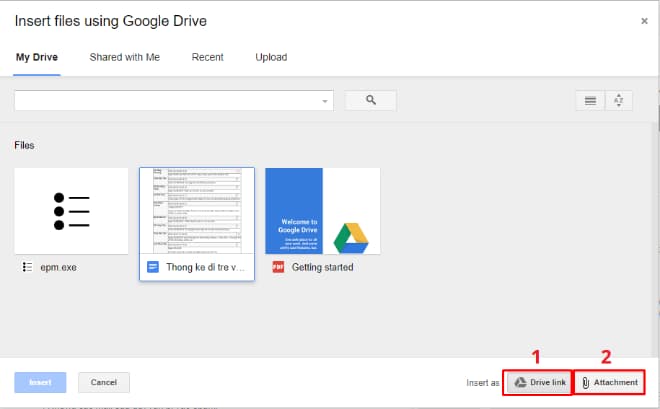Switch to list view layout
The width and height of the screenshot is (660, 409).
(590, 100)
